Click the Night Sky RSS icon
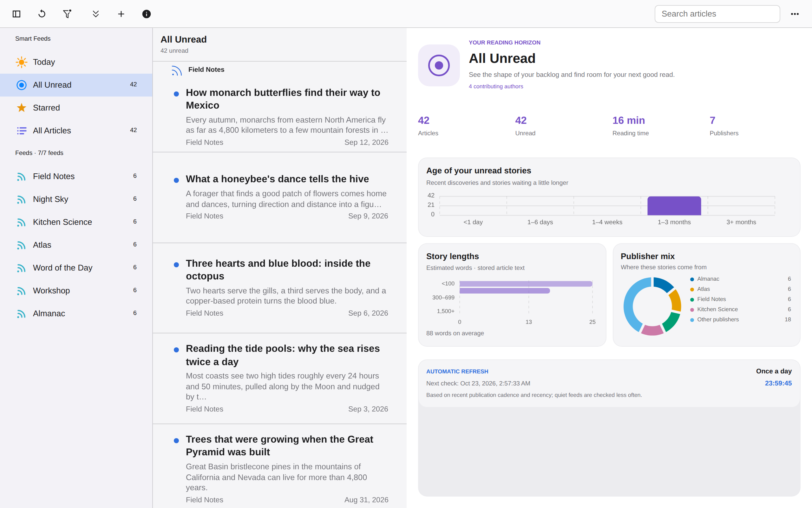This screenshot has width=812, height=508. pos(22,199)
